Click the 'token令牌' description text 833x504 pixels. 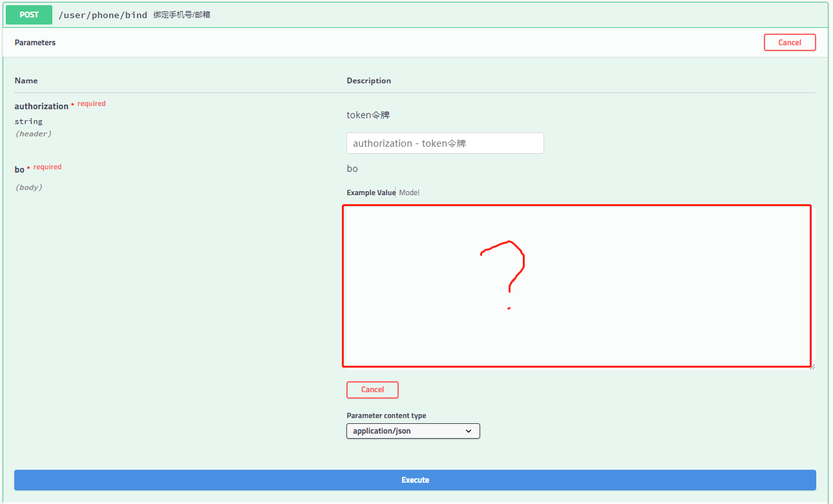coord(368,115)
